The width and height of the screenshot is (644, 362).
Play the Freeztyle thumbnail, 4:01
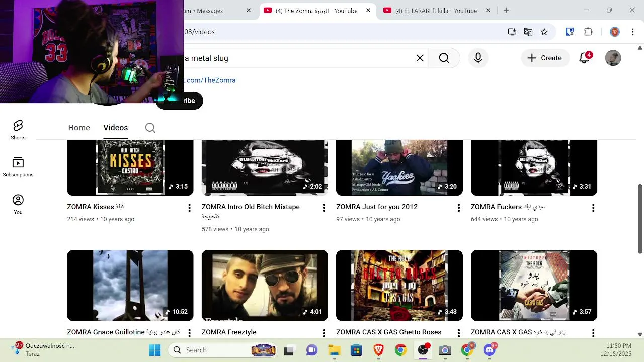pyautogui.click(x=265, y=286)
